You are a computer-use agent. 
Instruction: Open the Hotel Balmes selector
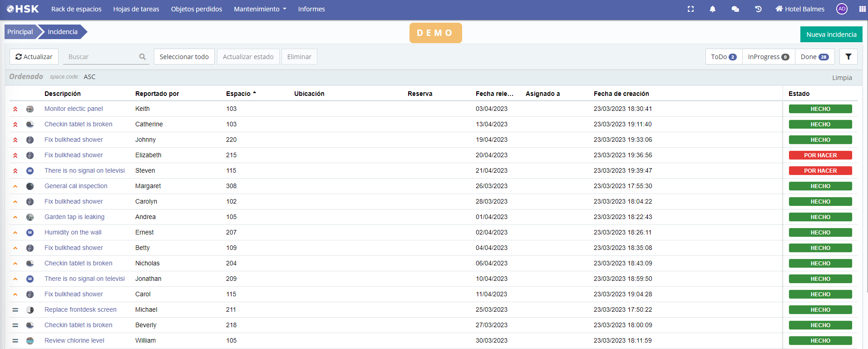800,9
